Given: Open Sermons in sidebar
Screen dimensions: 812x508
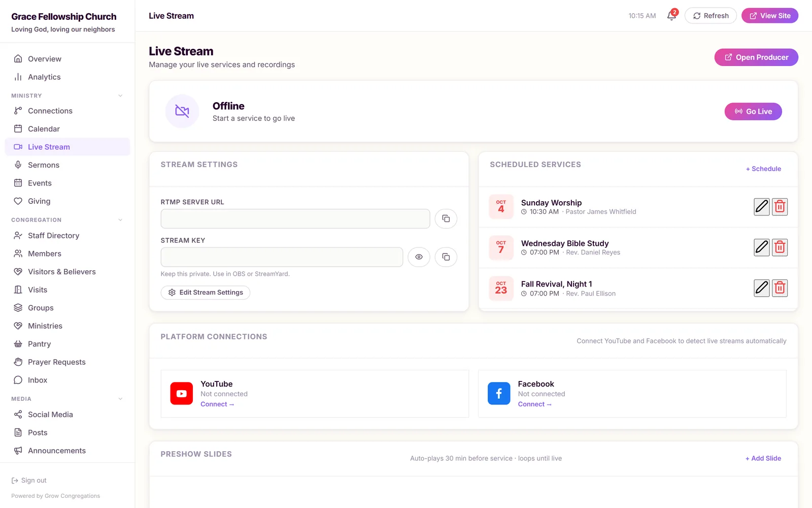Looking at the screenshot, I should 67,165.
